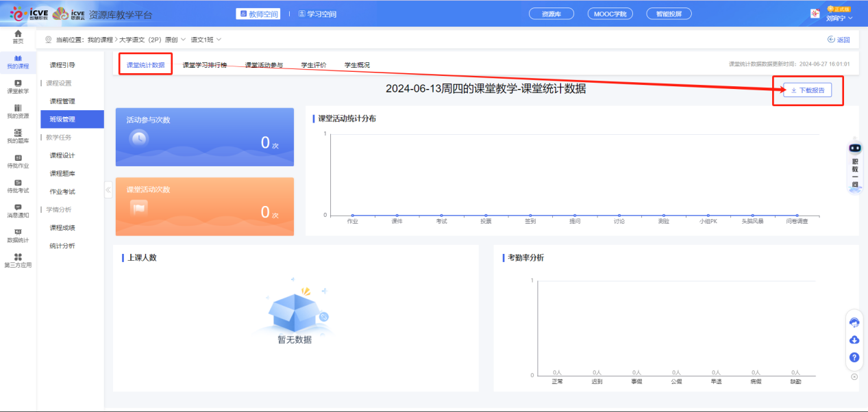The image size is (868, 412).
Task: Click the 下载报告 download report button
Action: point(808,89)
